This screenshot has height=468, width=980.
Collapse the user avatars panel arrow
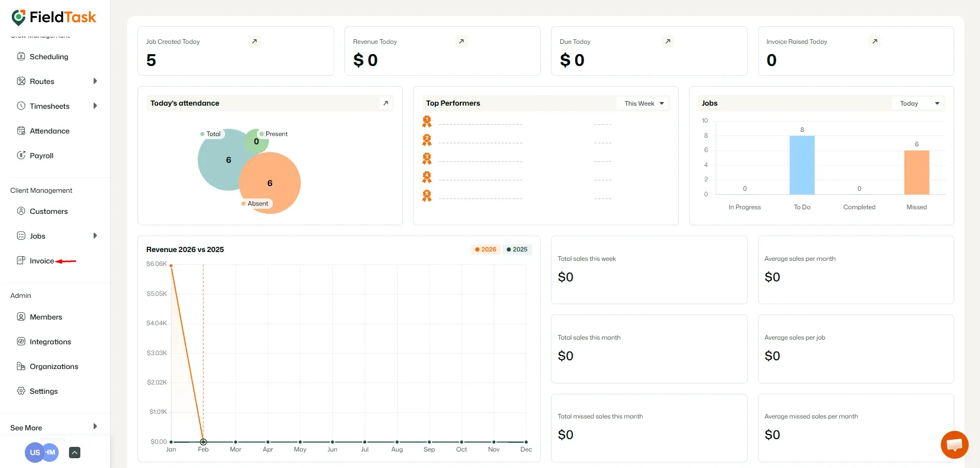[x=74, y=452]
